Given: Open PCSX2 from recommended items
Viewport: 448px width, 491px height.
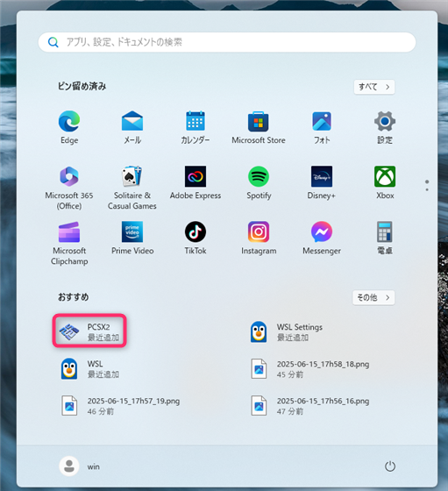Looking at the screenshot, I should click(x=89, y=331).
